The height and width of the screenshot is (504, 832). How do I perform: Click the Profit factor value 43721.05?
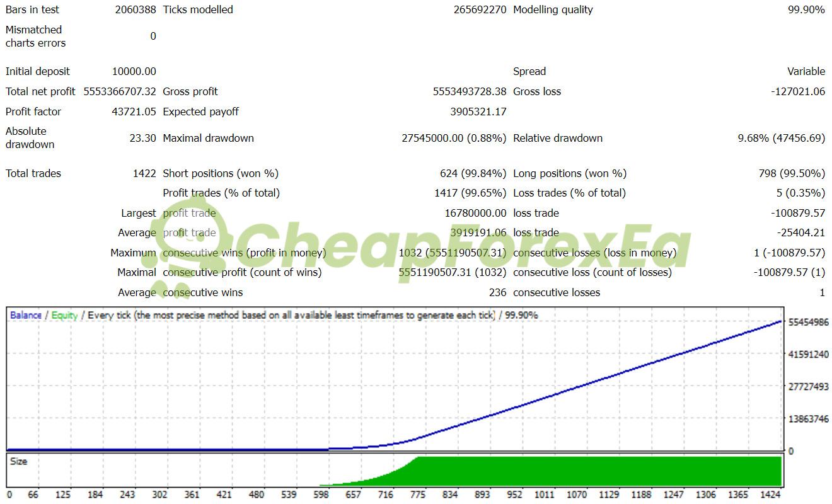click(134, 112)
